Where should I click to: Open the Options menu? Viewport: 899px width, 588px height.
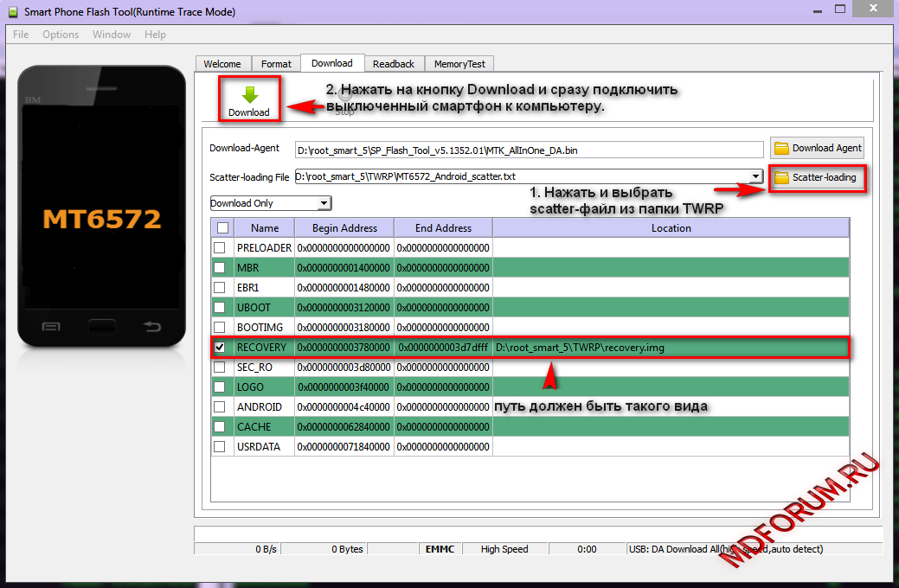[x=61, y=35]
